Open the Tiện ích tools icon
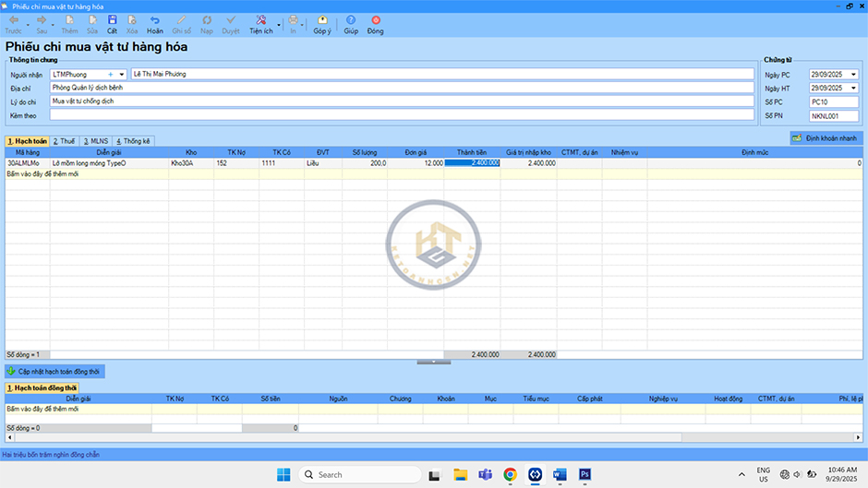Image resolution: width=868 pixels, height=488 pixels. (260, 23)
